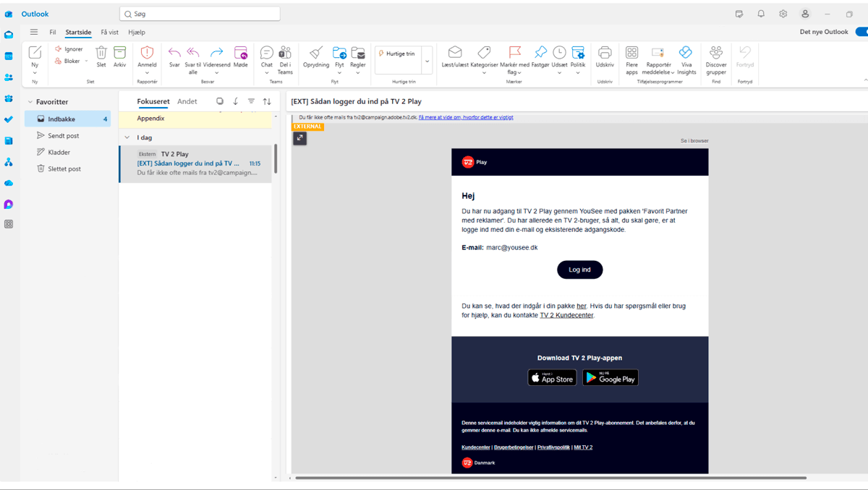Click the Log ind button in email
This screenshot has height=490, width=868.
coord(579,270)
